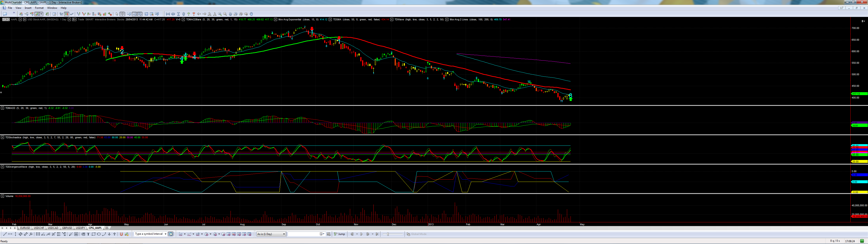868x244 pixels.
Task: Switch to the EURUSD workspace tab
Action: pyautogui.click(x=25, y=228)
